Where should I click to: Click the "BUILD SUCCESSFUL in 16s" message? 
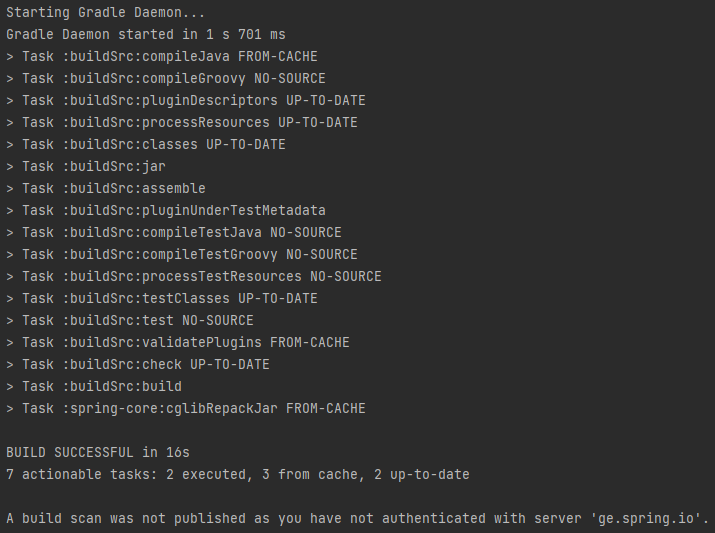tap(98, 452)
